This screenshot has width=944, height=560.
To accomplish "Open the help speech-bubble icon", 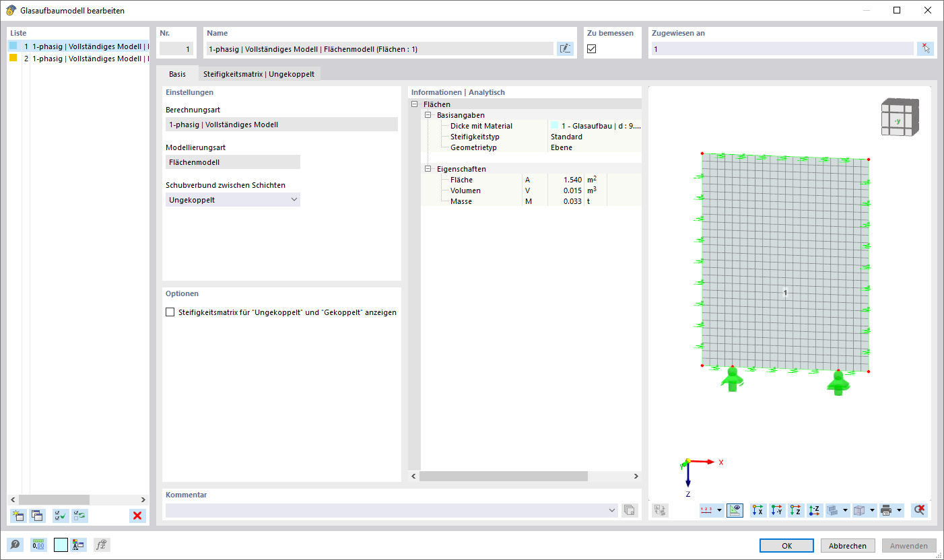I will pyautogui.click(x=14, y=545).
